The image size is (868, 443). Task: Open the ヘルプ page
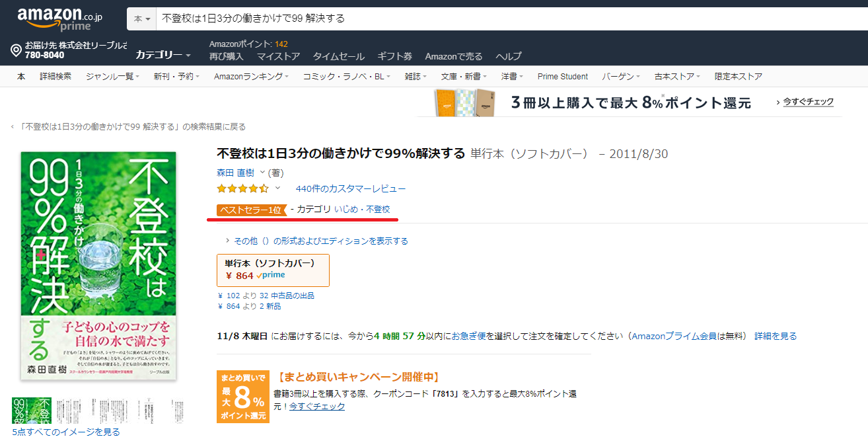pos(509,57)
